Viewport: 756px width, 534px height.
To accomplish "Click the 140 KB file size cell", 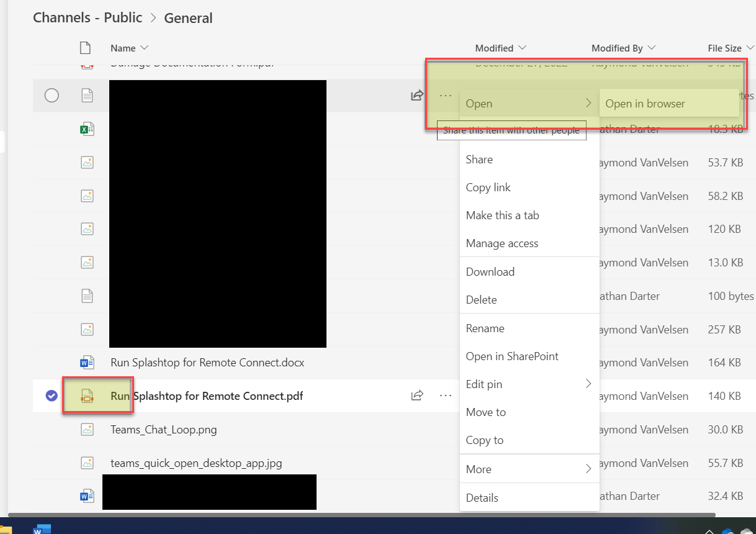I will 724,396.
